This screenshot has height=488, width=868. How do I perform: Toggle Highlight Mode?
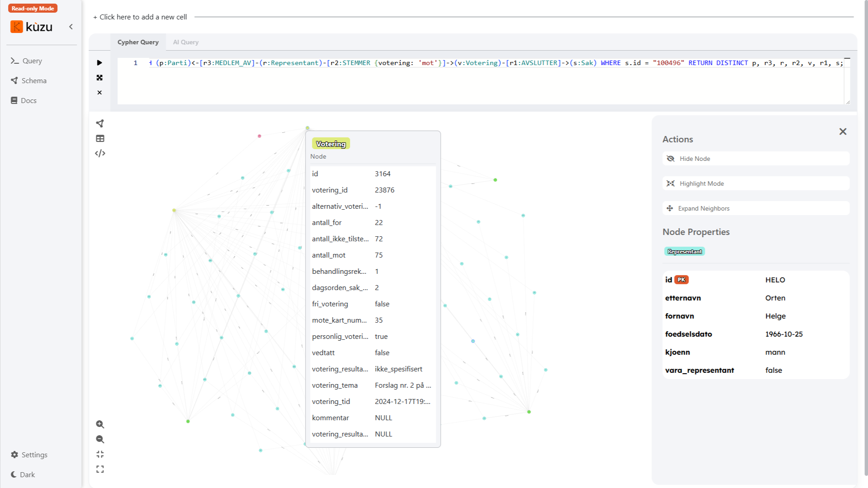[x=755, y=183]
